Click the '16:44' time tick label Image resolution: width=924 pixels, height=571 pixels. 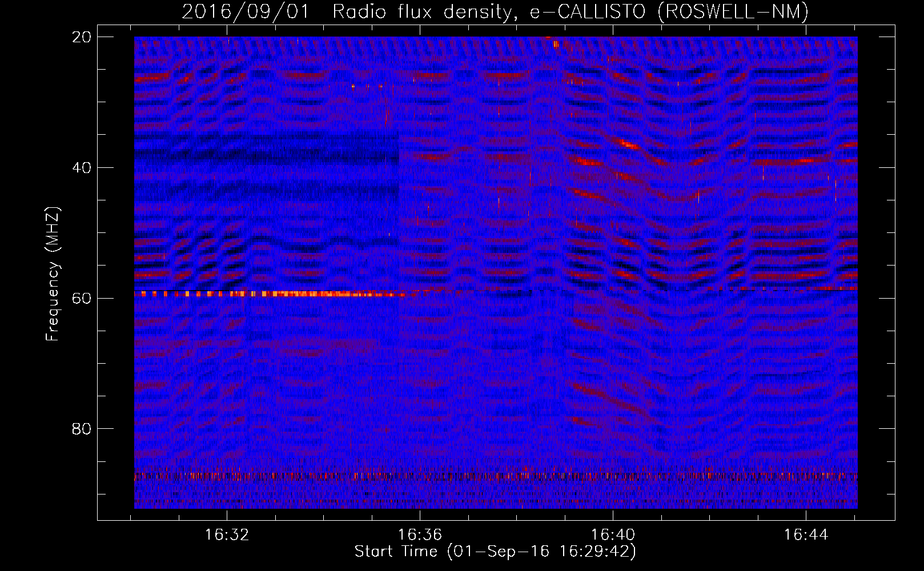(806, 535)
